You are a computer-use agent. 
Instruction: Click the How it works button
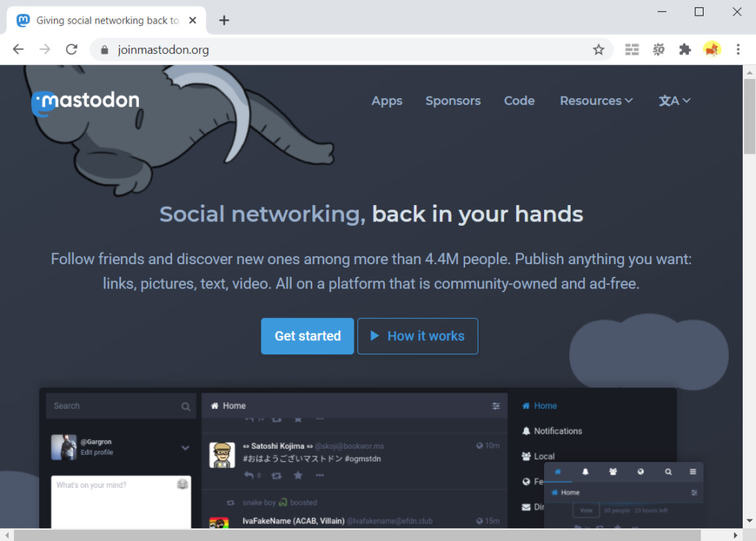pyautogui.click(x=418, y=336)
